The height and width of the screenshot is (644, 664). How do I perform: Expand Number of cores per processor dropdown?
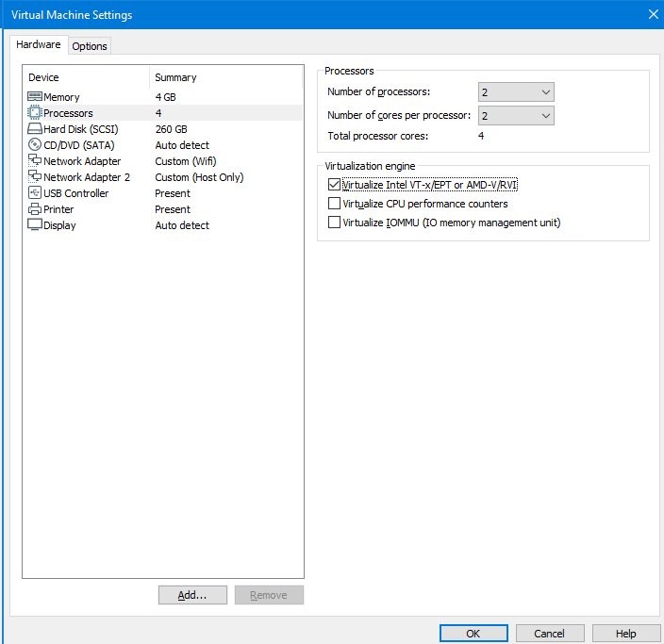(x=516, y=116)
